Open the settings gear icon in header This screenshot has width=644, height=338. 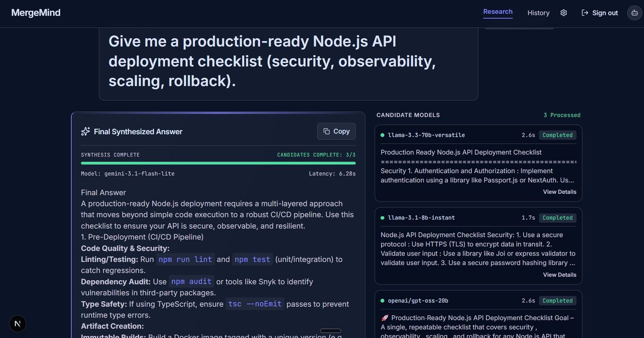click(x=563, y=13)
